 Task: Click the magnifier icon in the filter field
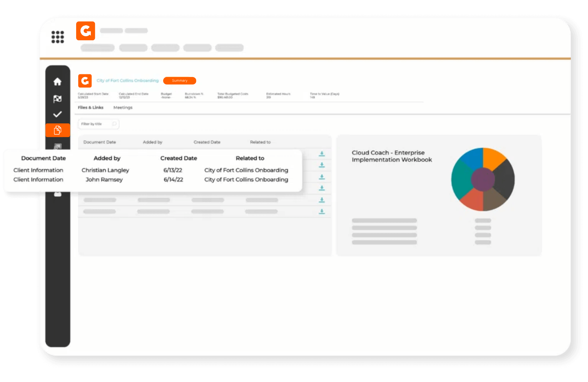(114, 124)
